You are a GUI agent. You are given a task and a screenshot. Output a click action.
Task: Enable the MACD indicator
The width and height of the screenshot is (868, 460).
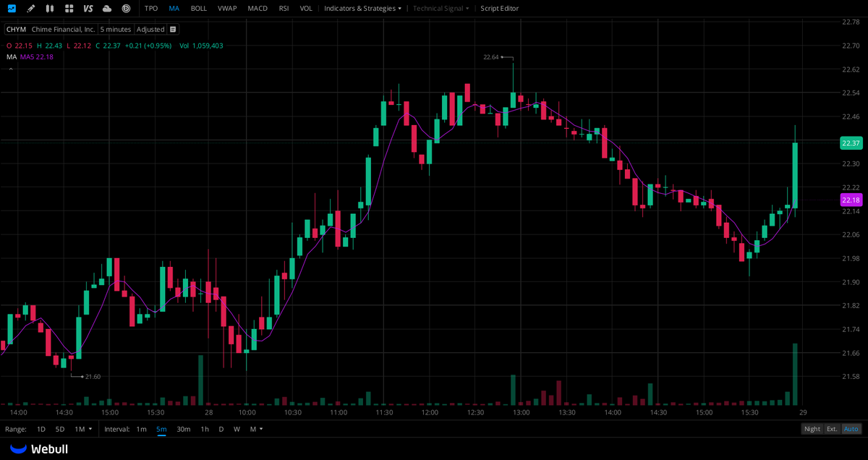pyautogui.click(x=258, y=9)
